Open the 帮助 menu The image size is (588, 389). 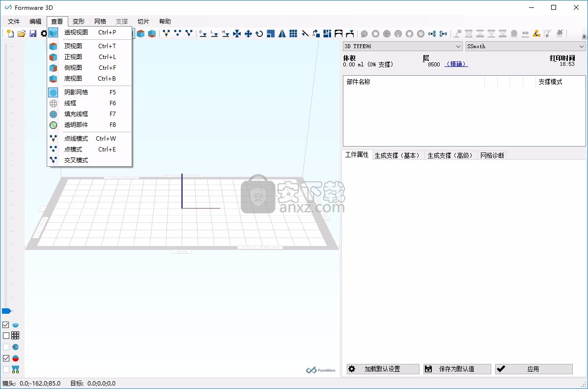pyautogui.click(x=165, y=22)
